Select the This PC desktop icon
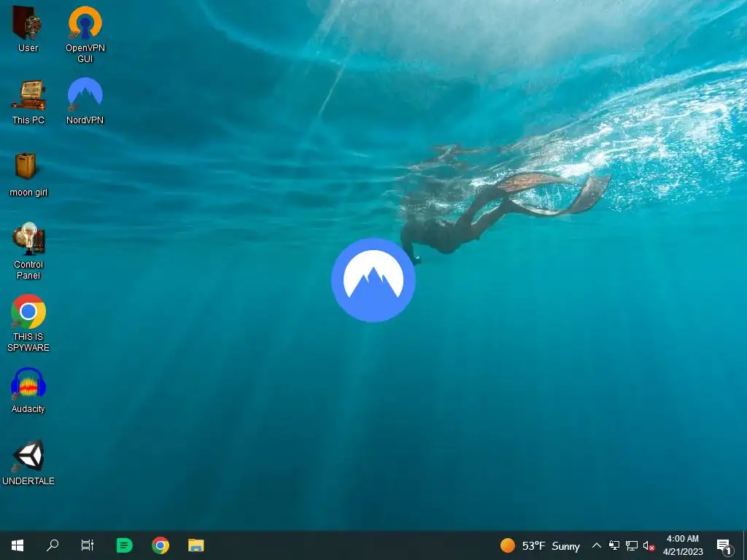Screen dimensions: 747x560 click(x=28, y=102)
